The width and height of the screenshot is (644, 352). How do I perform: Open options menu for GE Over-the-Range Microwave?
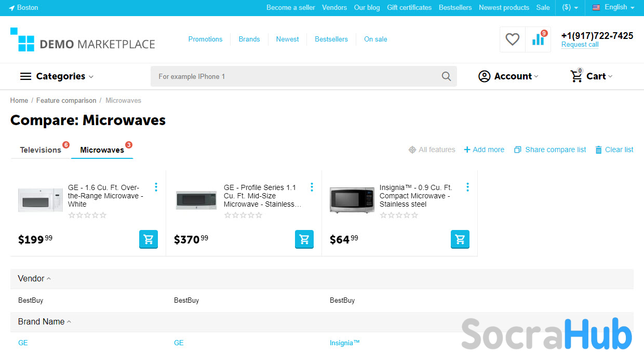tap(156, 187)
